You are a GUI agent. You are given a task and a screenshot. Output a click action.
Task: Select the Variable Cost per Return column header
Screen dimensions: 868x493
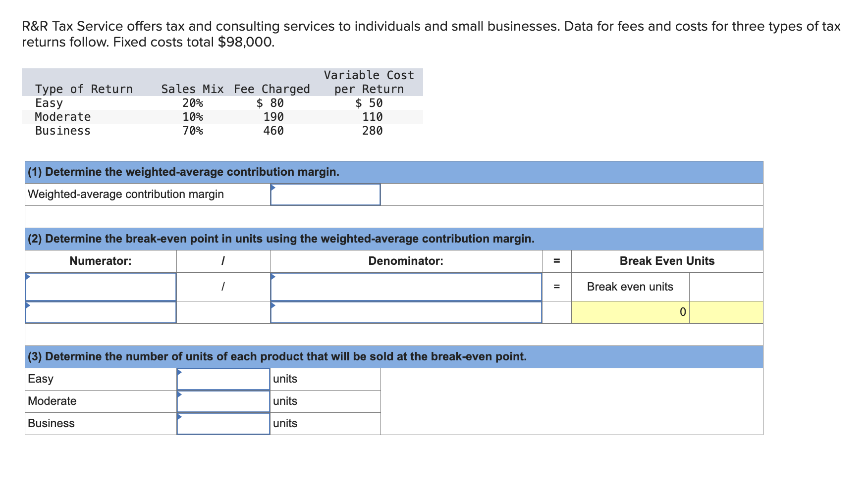tap(369, 82)
